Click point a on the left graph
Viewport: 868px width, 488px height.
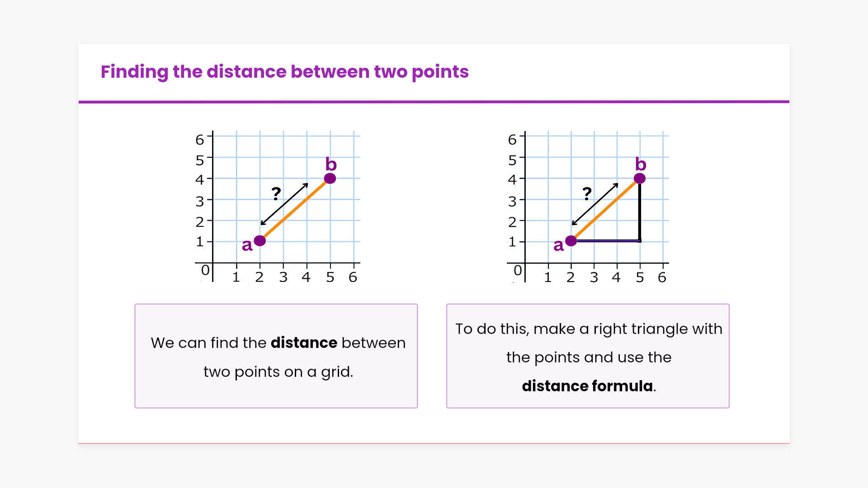(260, 241)
